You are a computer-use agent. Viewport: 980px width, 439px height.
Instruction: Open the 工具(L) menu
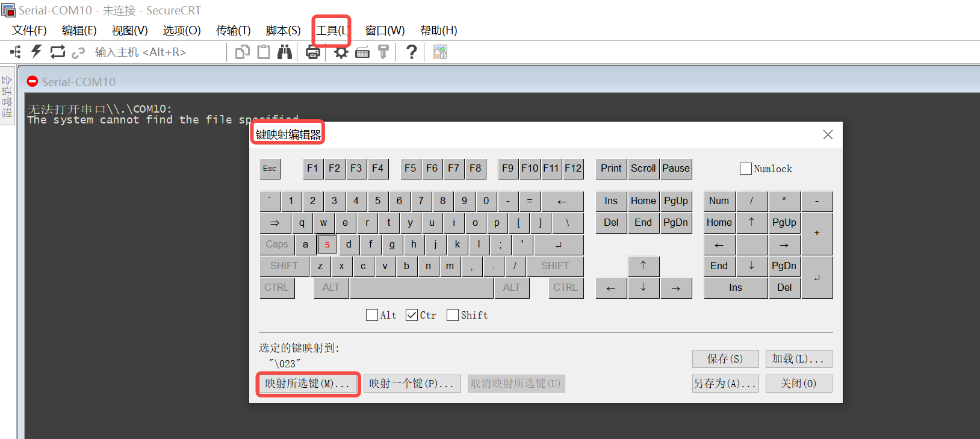pyautogui.click(x=332, y=31)
